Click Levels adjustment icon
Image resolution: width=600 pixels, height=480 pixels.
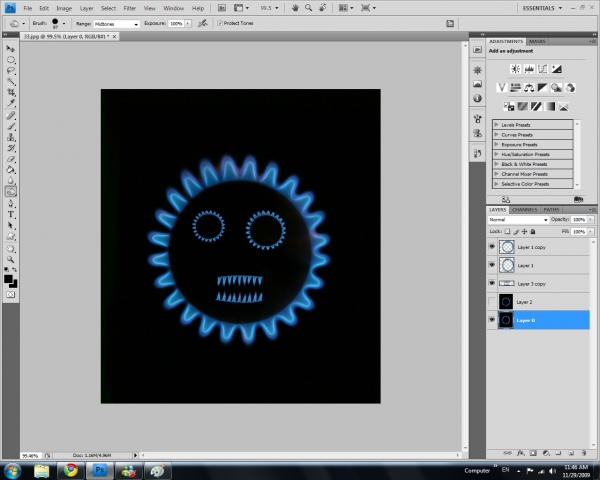[529, 69]
